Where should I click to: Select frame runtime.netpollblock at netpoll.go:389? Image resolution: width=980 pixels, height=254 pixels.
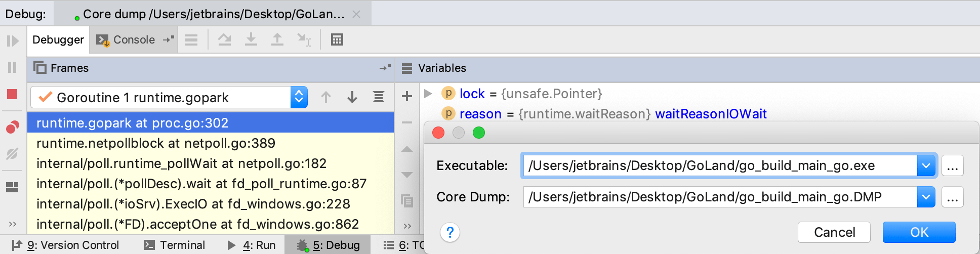point(156,143)
